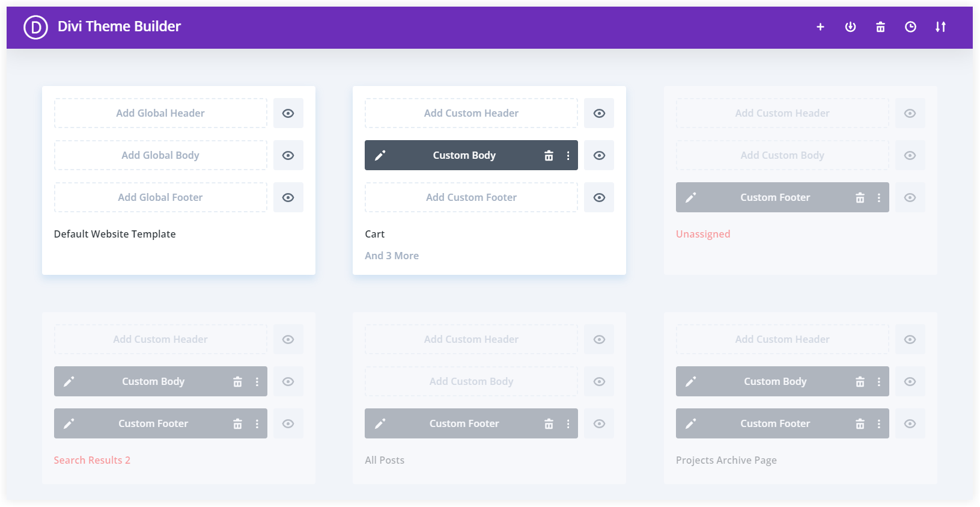Add Custom Header to All Posts template

471,339
